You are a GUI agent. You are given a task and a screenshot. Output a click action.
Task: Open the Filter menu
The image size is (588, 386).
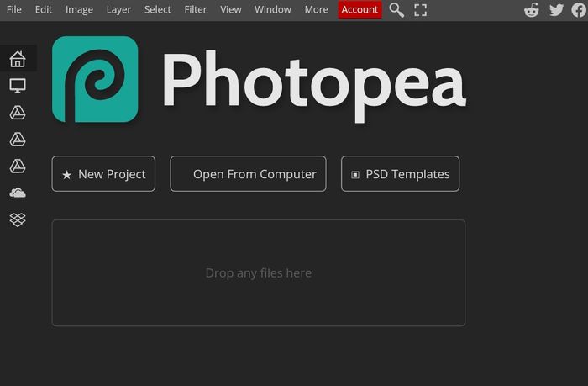click(196, 10)
